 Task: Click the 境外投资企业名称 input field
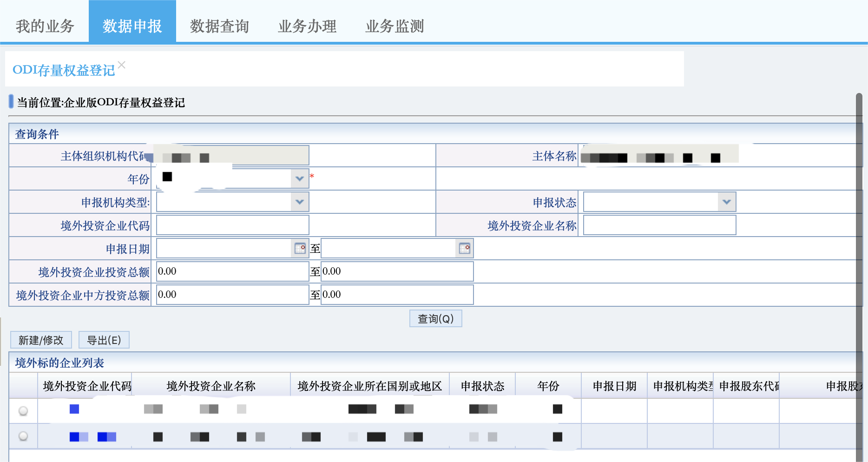coord(659,225)
